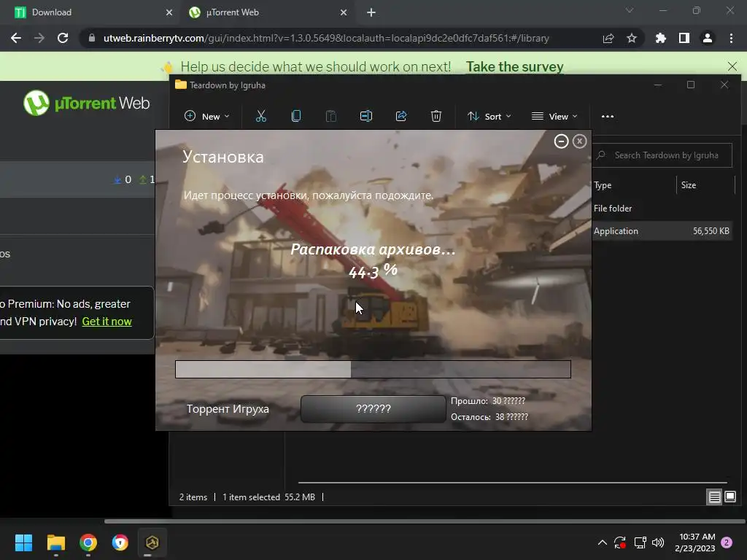Open the See more ellipsis in File Explorer

(x=608, y=116)
